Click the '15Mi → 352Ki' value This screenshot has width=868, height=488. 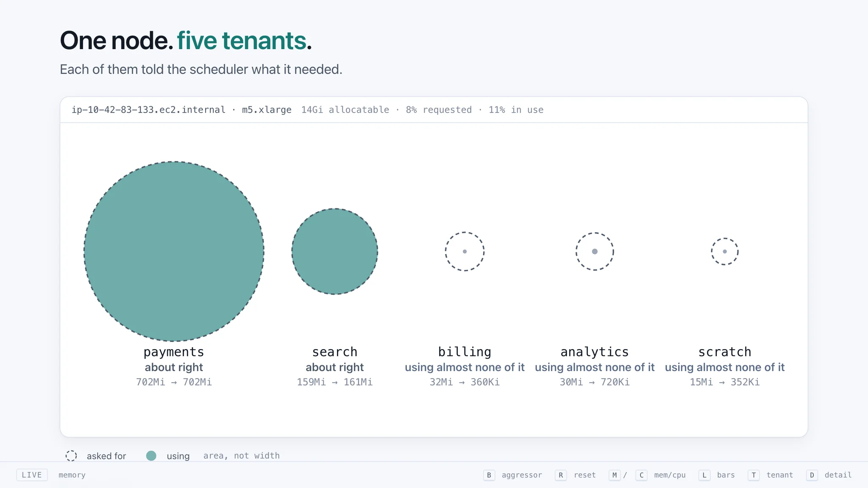click(725, 382)
